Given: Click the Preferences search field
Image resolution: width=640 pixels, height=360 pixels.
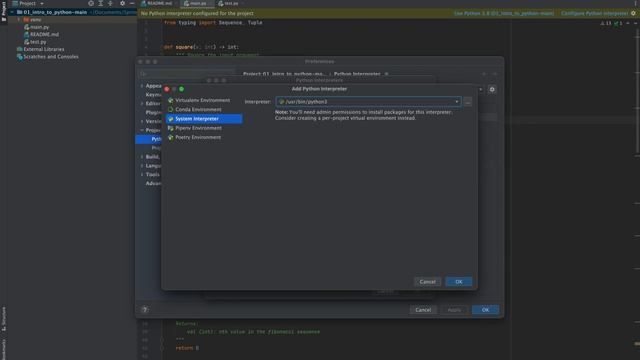Looking at the screenshot, I should (x=188, y=74).
